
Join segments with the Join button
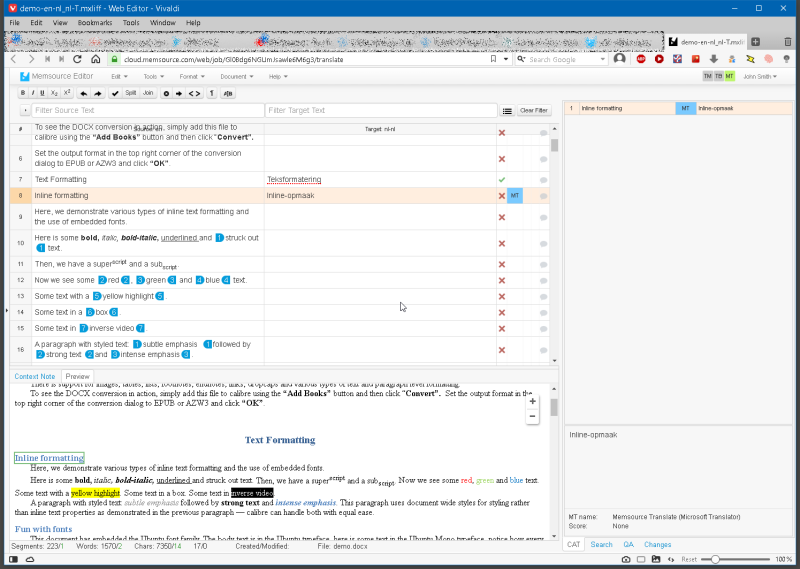coord(148,93)
